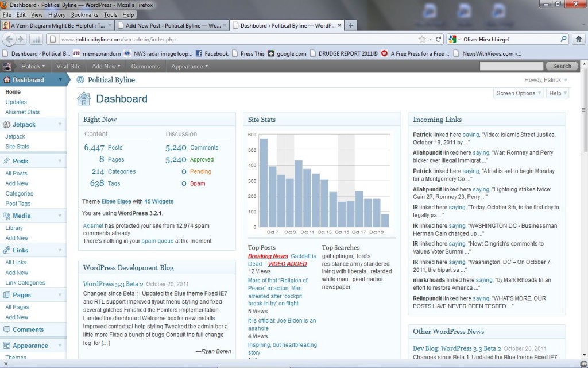Click the admin bar Search button
The height and width of the screenshot is (368, 588).
562,66
